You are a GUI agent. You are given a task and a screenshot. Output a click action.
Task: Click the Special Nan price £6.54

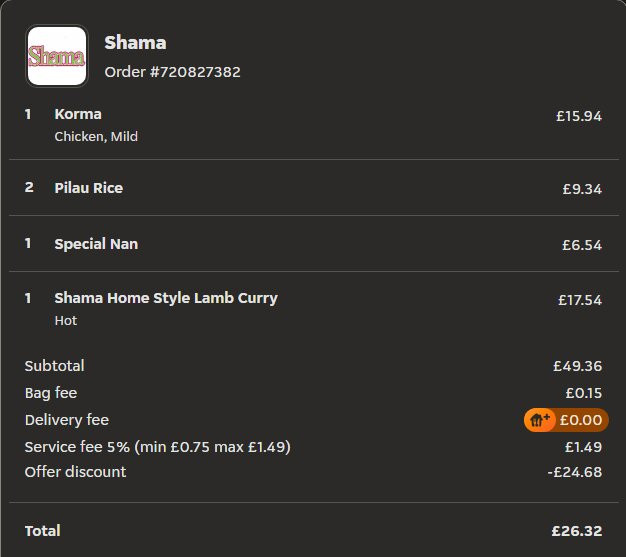582,245
